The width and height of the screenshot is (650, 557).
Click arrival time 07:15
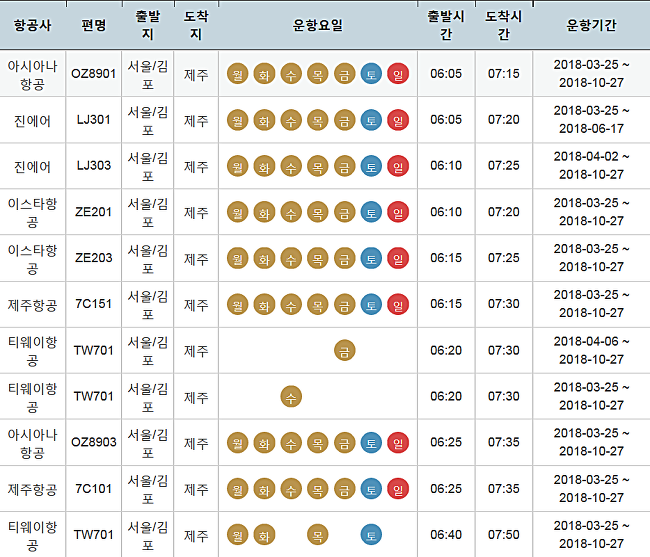(504, 74)
